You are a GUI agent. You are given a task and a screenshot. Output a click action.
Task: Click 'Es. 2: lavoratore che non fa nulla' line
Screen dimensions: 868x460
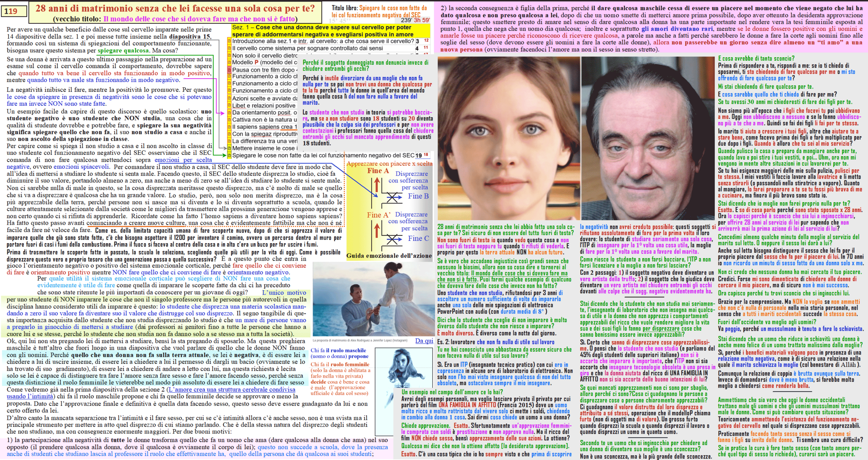(x=496, y=342)
